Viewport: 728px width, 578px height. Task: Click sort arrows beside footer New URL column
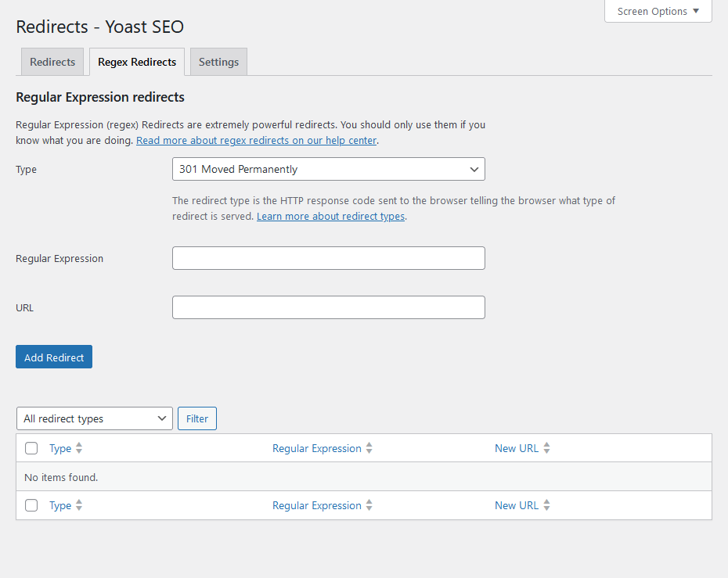point(546,505)
